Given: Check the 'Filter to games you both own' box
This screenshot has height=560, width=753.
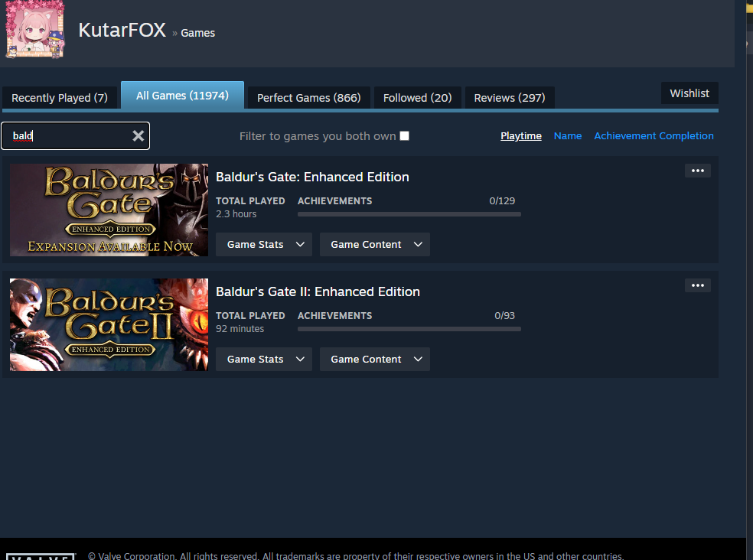Looking at the screenshot, I should click(x=405, y=136).
